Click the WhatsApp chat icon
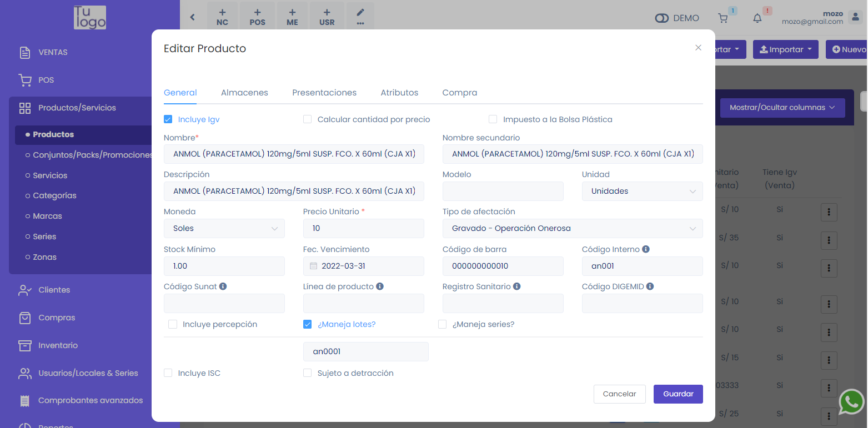Image resolution: width=868 pixels, height=428 pixels. 851,401
